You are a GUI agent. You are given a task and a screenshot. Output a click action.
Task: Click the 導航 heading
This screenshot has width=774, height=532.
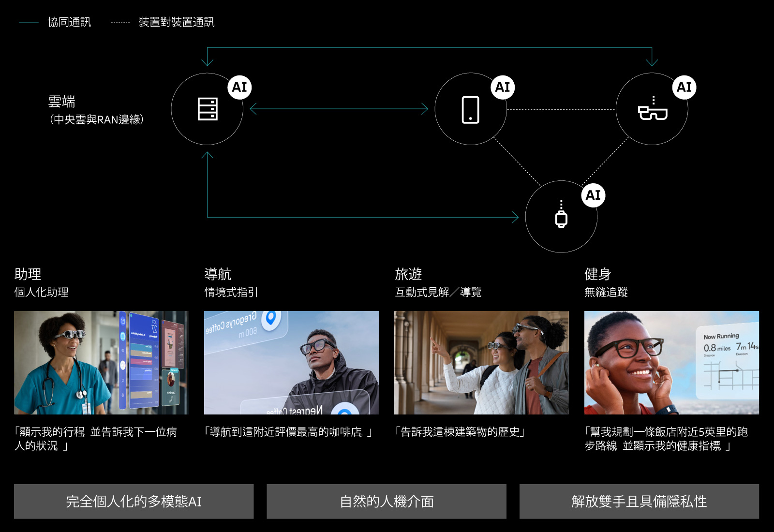218,274
